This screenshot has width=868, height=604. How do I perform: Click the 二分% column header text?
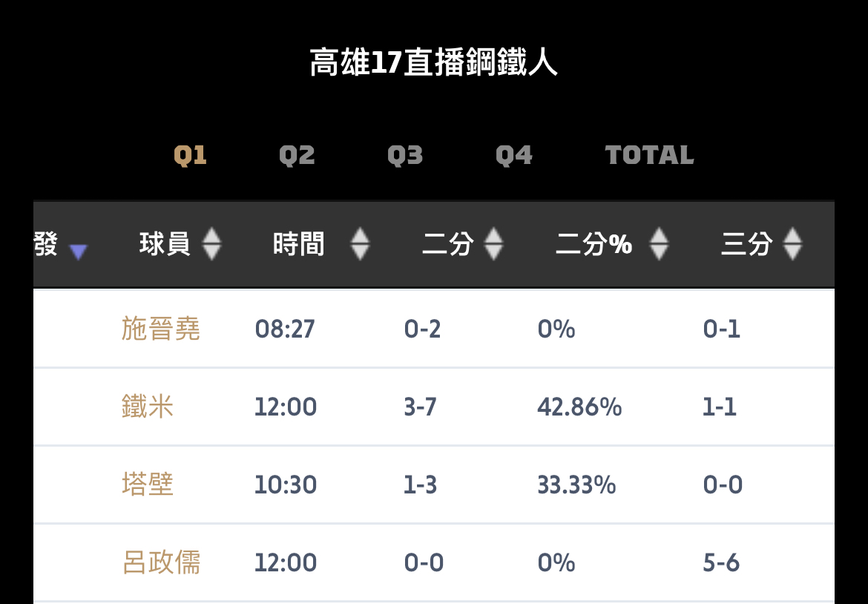click(594, 243)
